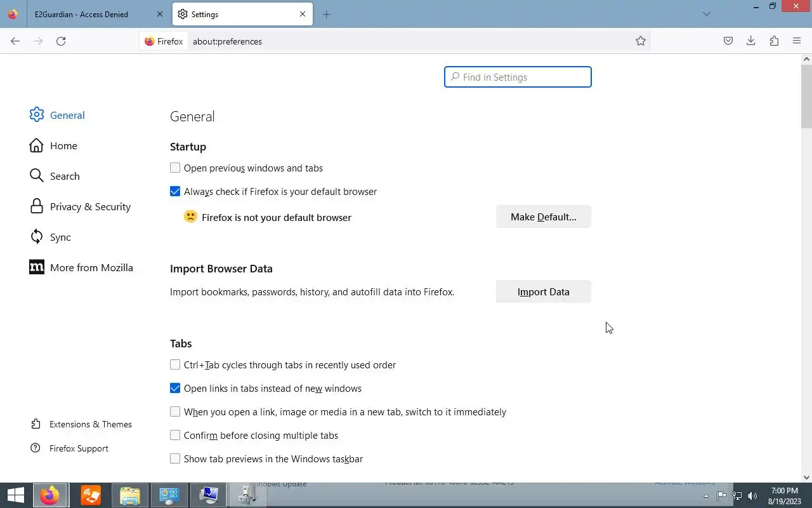The width and height of the screenshot is (812, 508).
Task: Click the 'Tabs' section heading
Action: click(x=181, y=344)
